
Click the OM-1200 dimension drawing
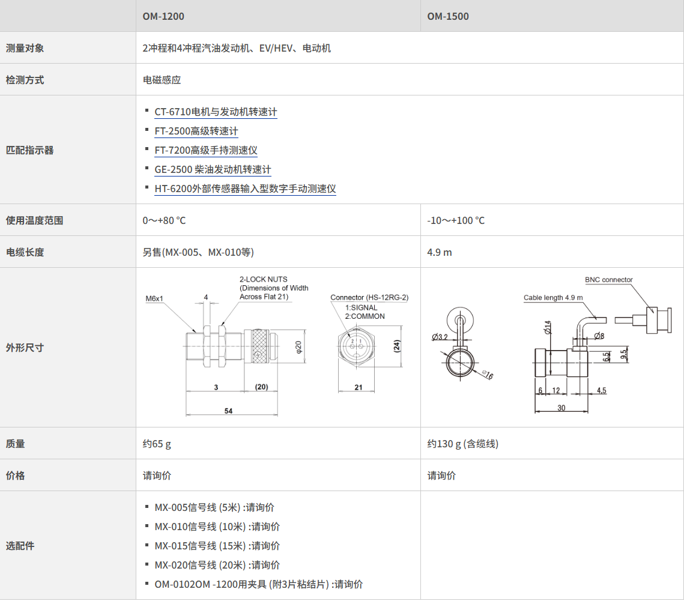click(x=277, y=347)
